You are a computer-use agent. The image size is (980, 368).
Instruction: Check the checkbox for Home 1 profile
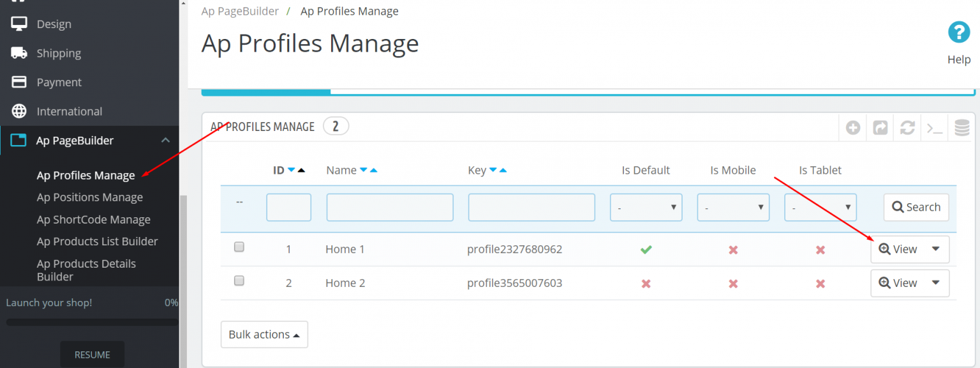click(x=239, y=247)
